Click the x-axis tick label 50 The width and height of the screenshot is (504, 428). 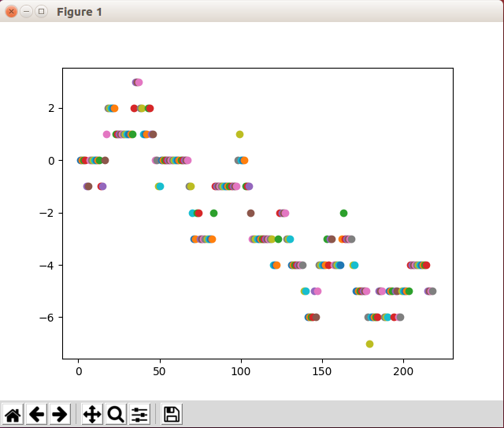point(159,372)
